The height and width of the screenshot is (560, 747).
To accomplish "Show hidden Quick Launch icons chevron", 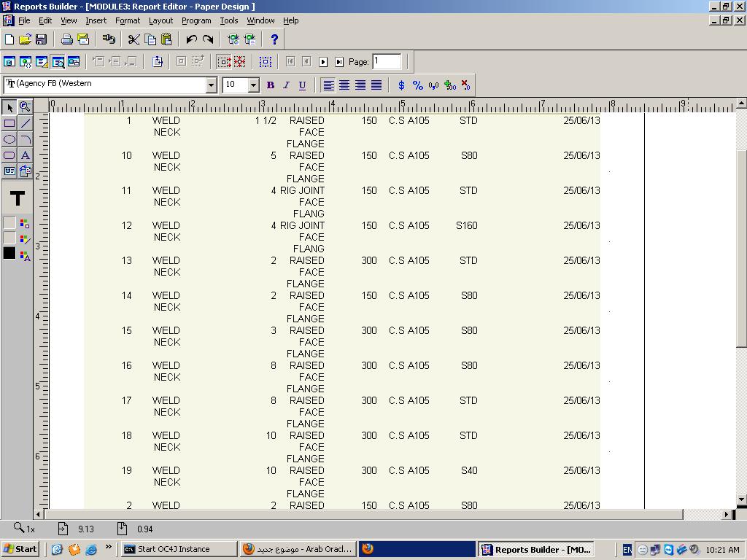I will pyautogui.click(x=109, y=547).
